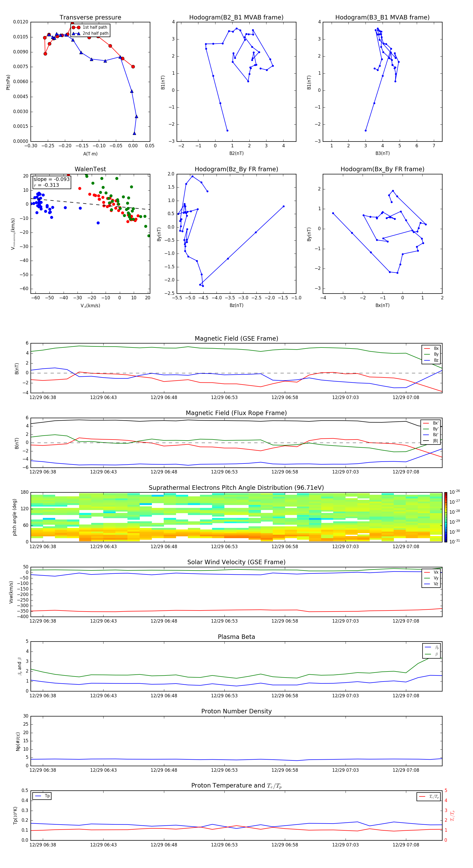Click the 'Vsw(km/s)' y-axis label
Image resolution: width=473 pixels, height=868 pixels.
(x=11, y=592)
